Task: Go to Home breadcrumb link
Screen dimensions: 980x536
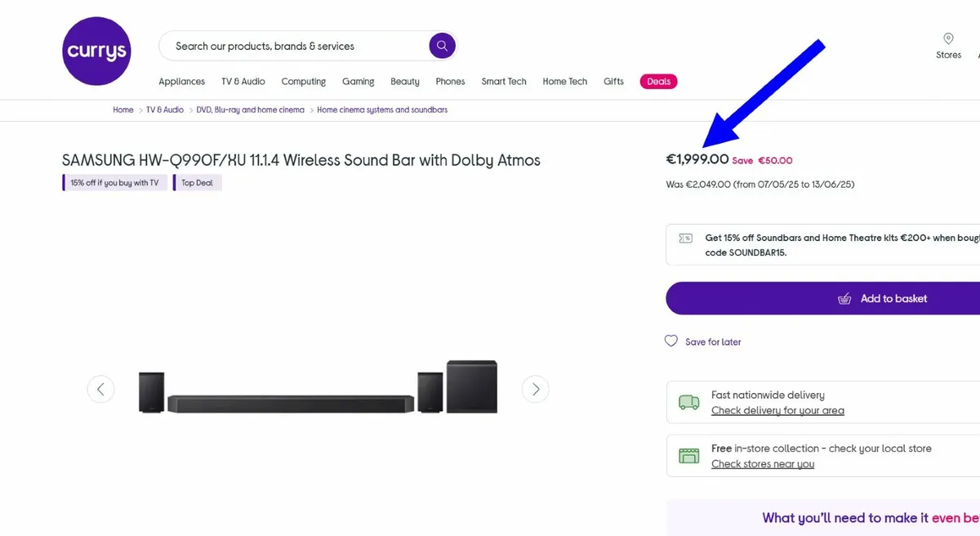Action: (123, 109)
